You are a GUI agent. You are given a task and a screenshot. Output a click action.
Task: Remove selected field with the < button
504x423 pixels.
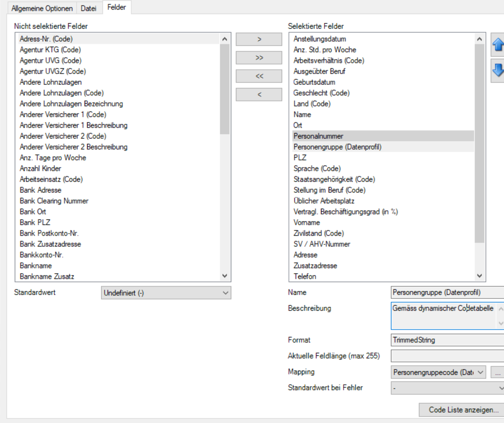(x=259, y=94)
